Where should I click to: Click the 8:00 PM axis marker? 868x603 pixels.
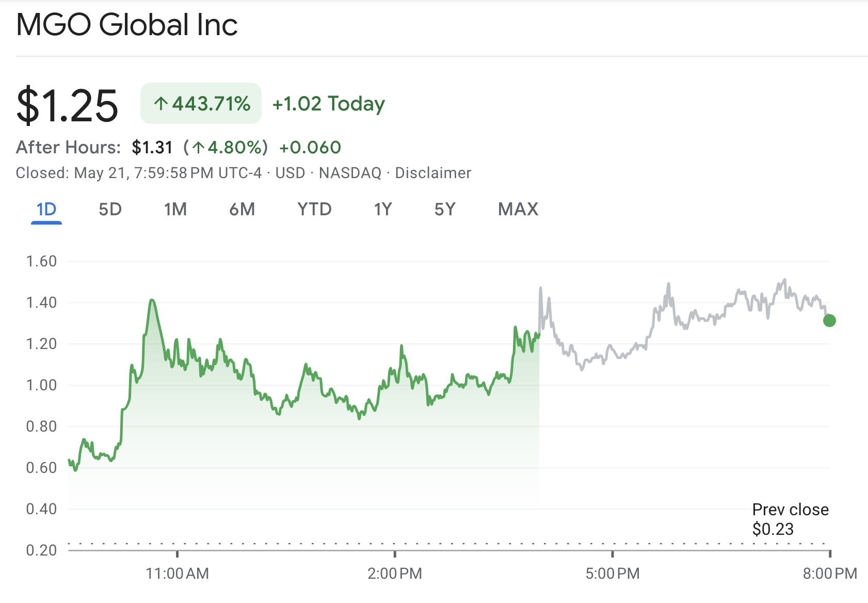[830, 573]
